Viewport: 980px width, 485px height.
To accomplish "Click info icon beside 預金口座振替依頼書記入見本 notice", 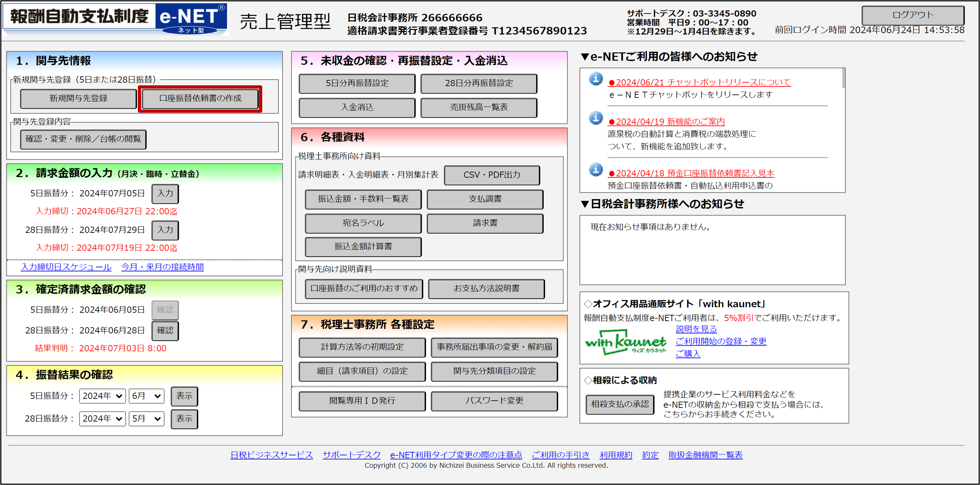I will point(596,169).
